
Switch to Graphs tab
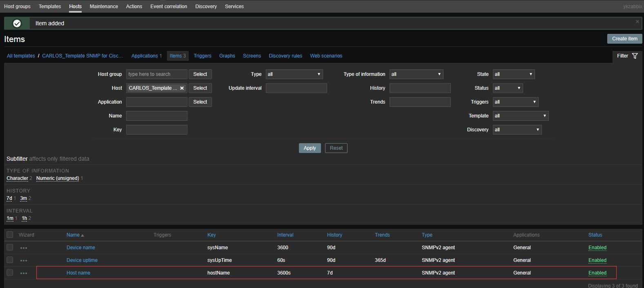point(227,56)
